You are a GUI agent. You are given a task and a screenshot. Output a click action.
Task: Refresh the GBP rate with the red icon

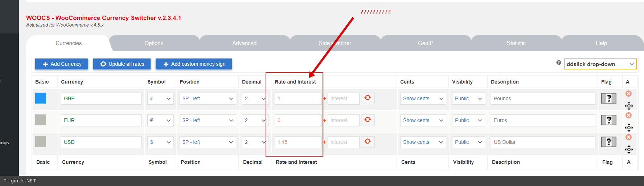pos(368,98)
